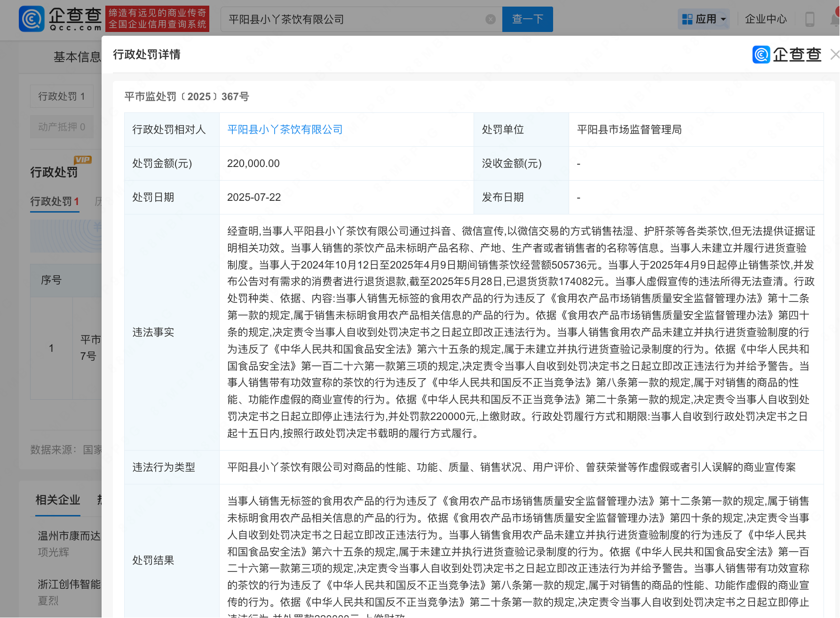The width and height of the screenshot is (840, 618).
Task: Click the 处罚单位 label cell
Action: (x=521, y=129)
